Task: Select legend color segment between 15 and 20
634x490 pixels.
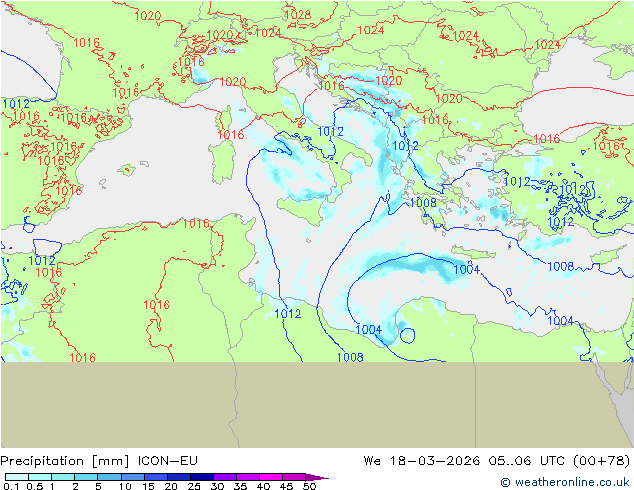Action: pos(156,477)
